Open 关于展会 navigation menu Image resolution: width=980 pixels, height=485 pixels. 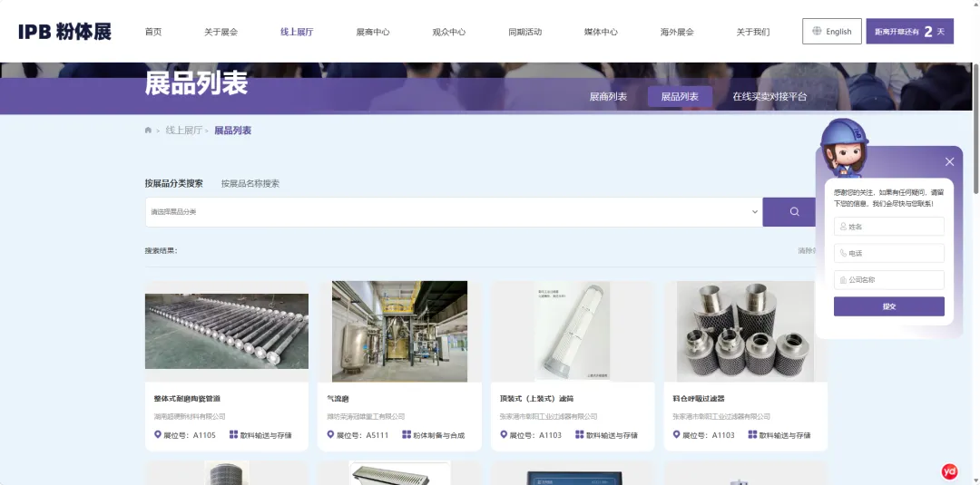pyautogui.click(x=220, y=32)
